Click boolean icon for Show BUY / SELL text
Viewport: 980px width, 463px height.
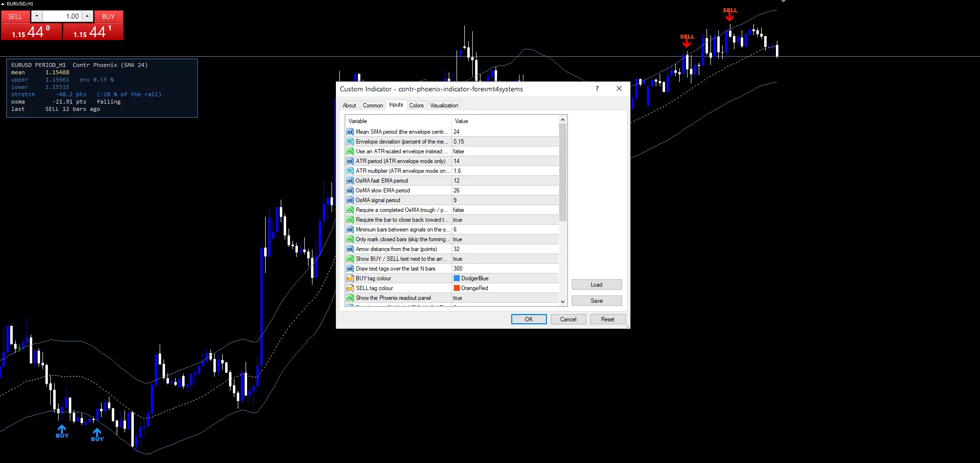(x=350, y=259)
